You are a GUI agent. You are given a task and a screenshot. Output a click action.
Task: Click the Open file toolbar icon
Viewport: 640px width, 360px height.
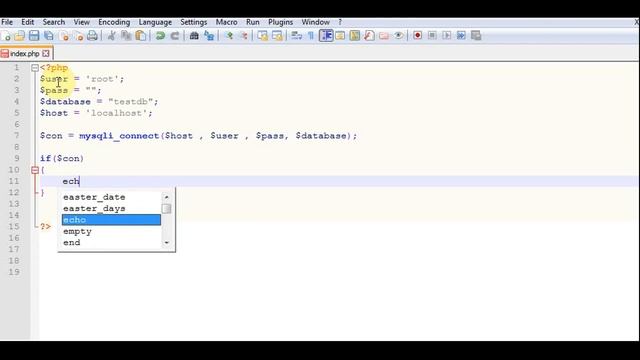point(20,36)
